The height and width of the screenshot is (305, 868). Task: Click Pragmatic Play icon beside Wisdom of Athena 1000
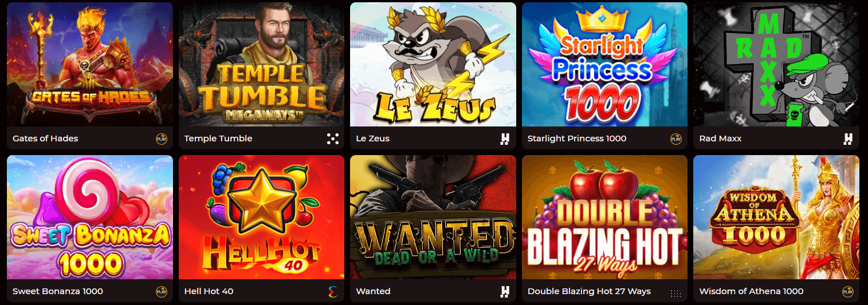pos(848,292)
